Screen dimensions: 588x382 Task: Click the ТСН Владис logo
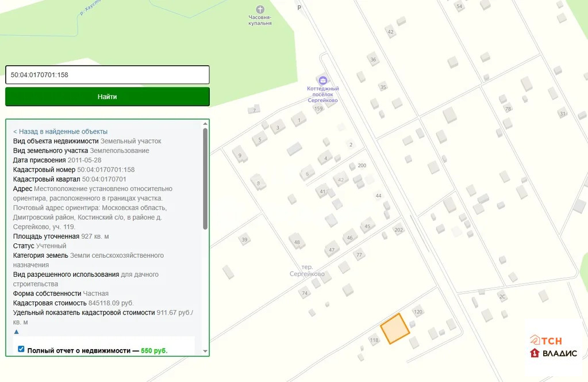coord(553,347)
